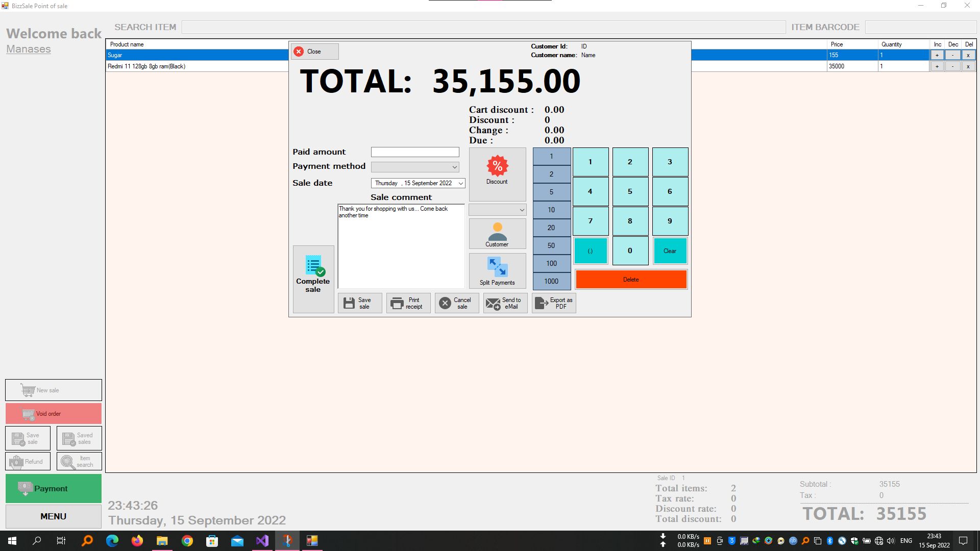This screenshot has width=980, height=551.
Task: Click keypad digit 3
Action: coord(670,162)
